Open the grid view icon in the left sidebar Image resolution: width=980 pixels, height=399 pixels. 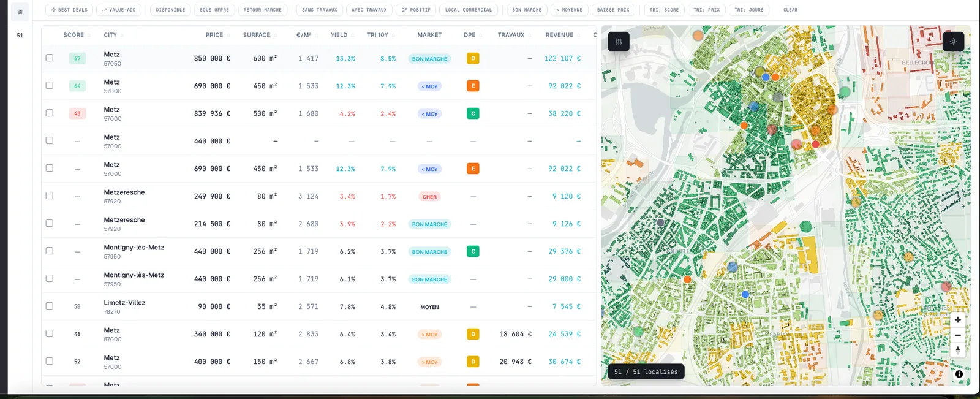[x=20, y=12]
